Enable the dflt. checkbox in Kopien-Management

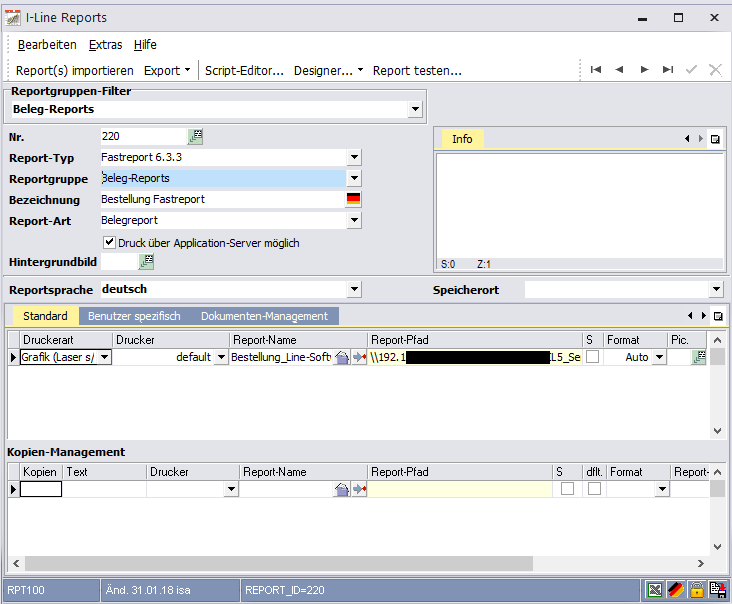click(594, 489)
